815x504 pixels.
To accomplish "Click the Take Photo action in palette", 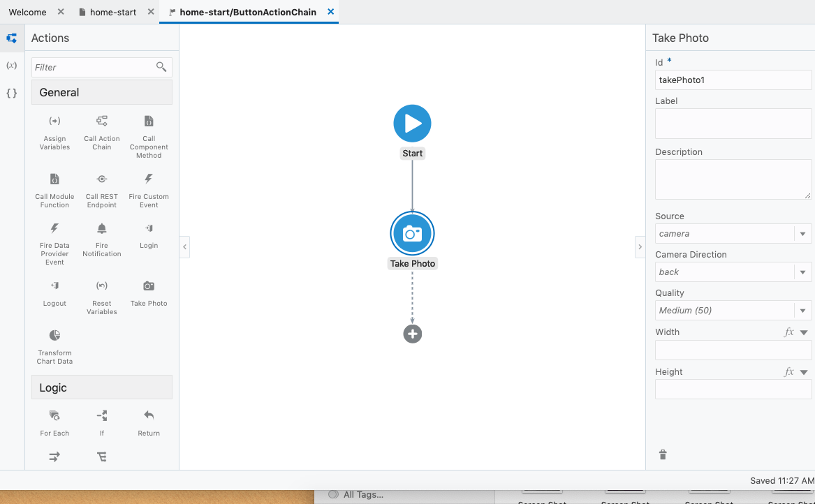I will click(149, 286).
